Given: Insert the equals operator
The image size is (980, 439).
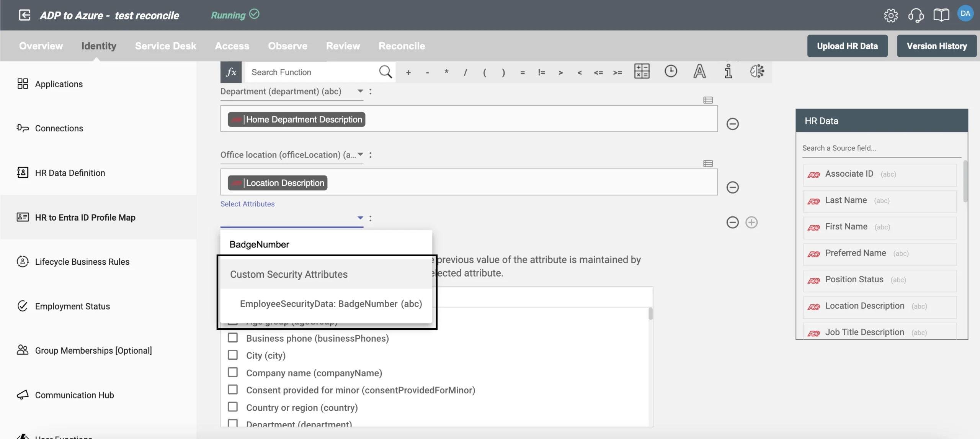Looking at the screenshot, I should click(522, 72).
